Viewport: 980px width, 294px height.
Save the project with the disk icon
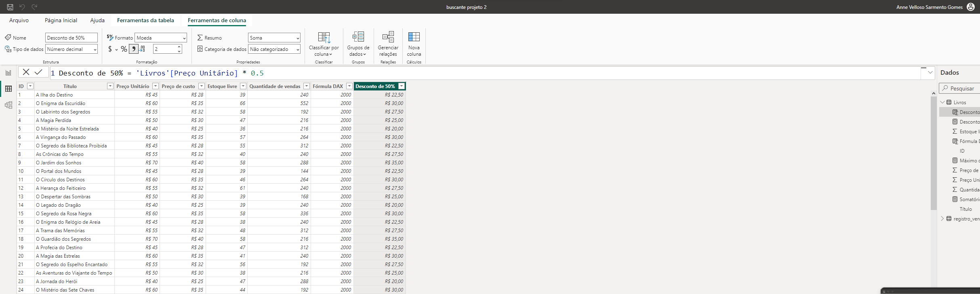(10, 7)
